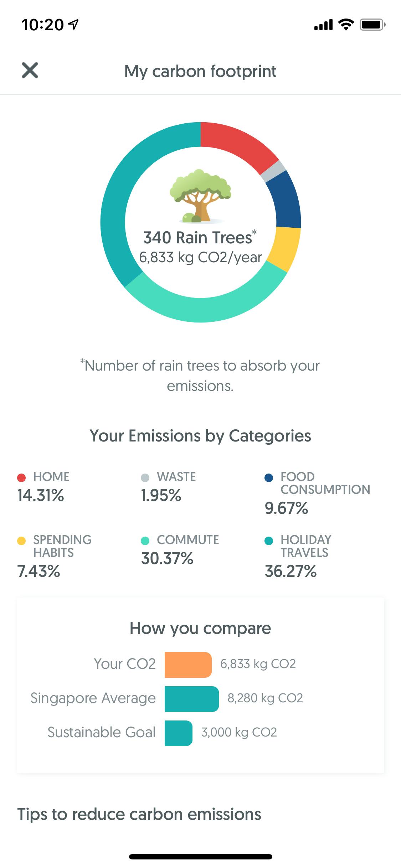Tap the Sustainable Goal bar

point(178,733)
